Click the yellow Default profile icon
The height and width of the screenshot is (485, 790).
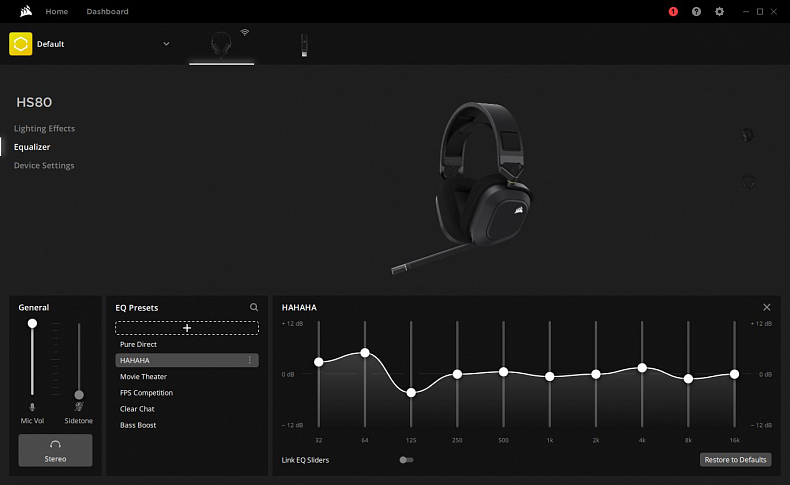[x=21, y=44]
